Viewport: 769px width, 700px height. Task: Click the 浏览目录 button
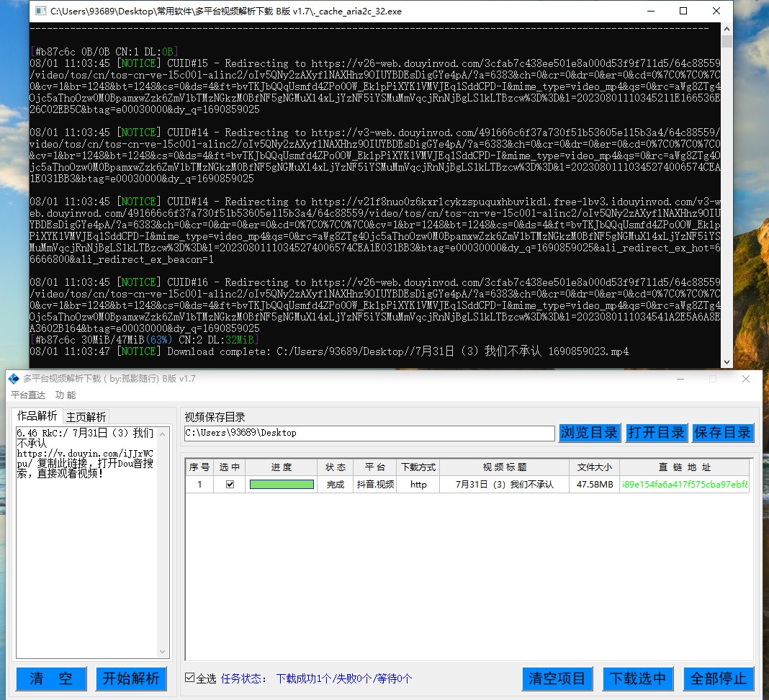click(x=589, y=433)
